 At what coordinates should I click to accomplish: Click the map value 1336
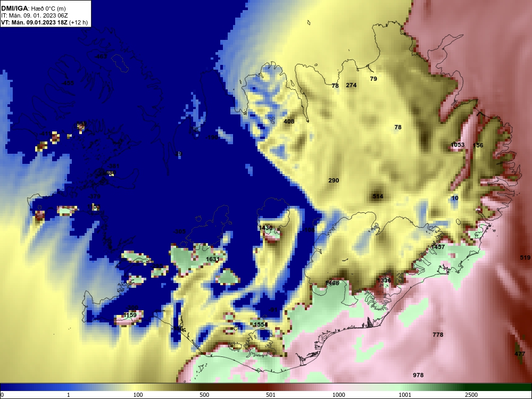tap(384, 280)
